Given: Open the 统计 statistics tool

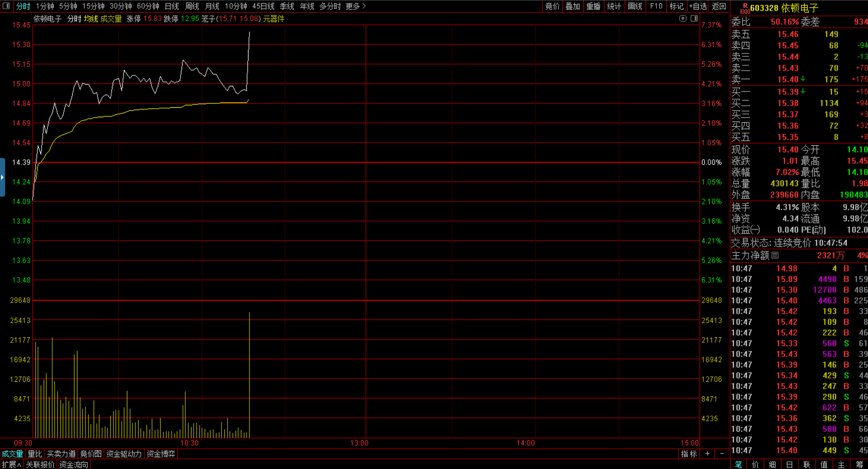Looking at the screenshot, I should click(x=614, y=6).
